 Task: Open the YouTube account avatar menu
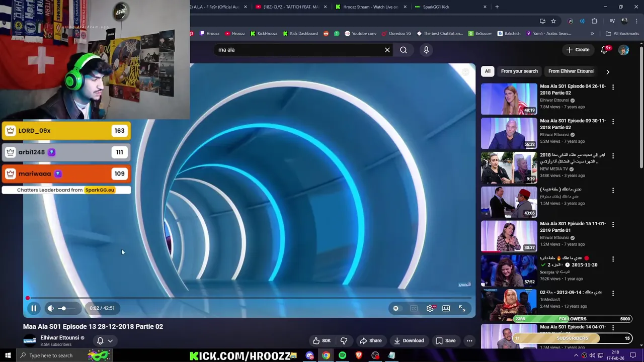624,50
